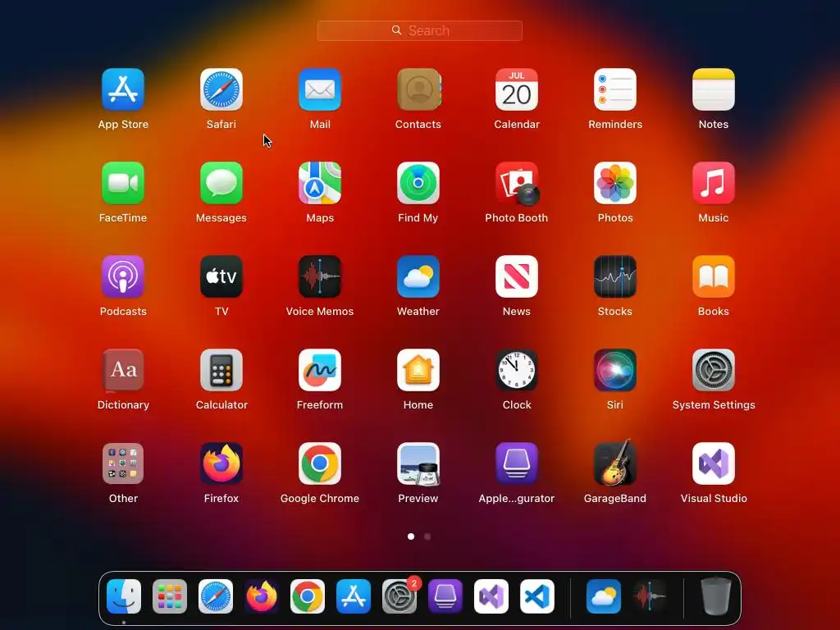Open Safari from the Dock

click(x=216, y=596)
